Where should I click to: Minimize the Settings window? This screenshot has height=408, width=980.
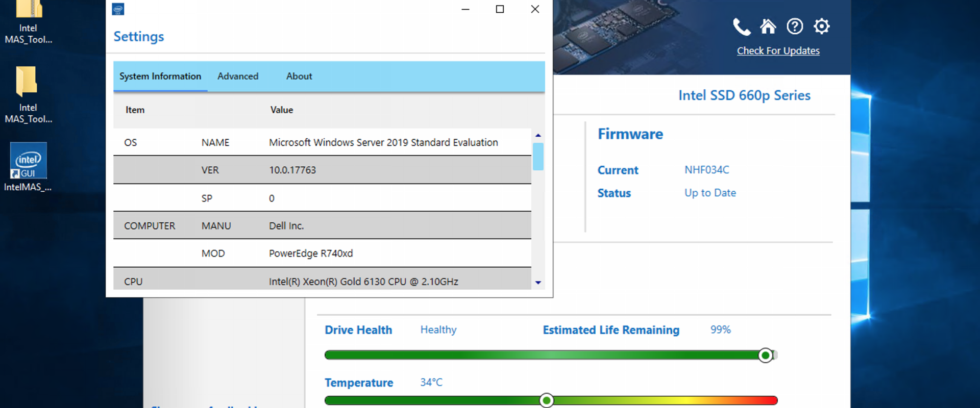[x=465, y=9]
